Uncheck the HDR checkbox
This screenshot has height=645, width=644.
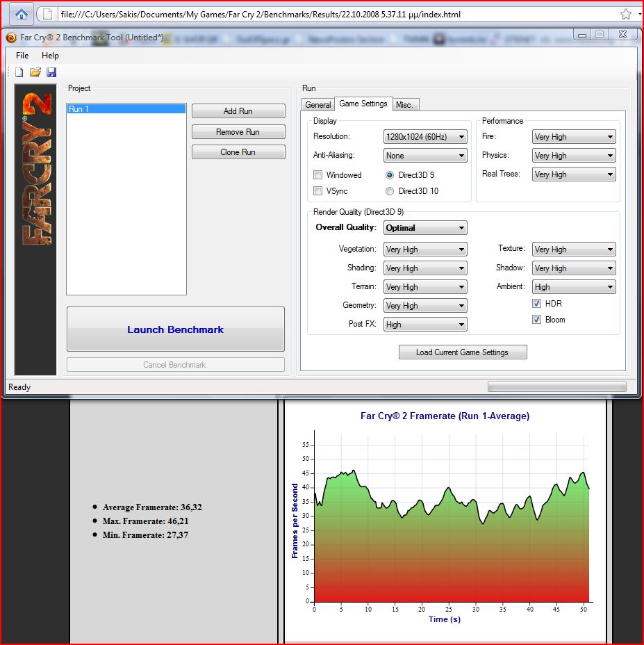536,304
